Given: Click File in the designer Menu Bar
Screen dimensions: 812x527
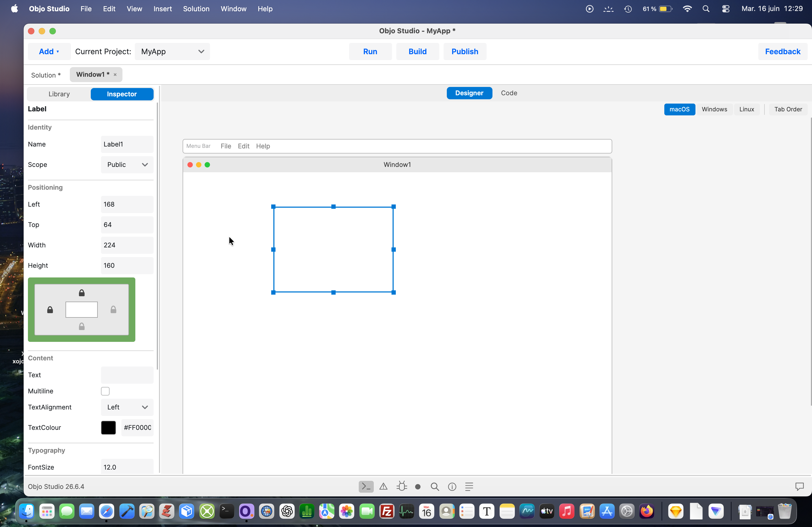Looking at the screenshot, I should (x=226, y=146).
